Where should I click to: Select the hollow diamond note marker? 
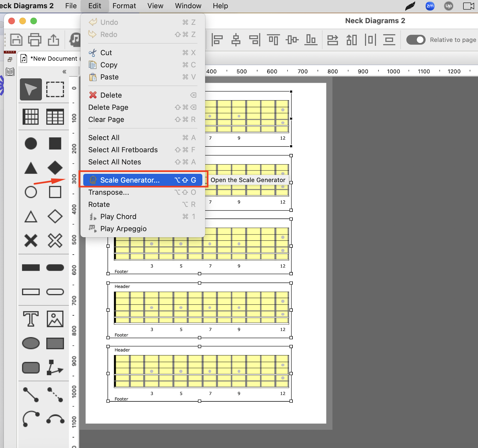(55, 216)
